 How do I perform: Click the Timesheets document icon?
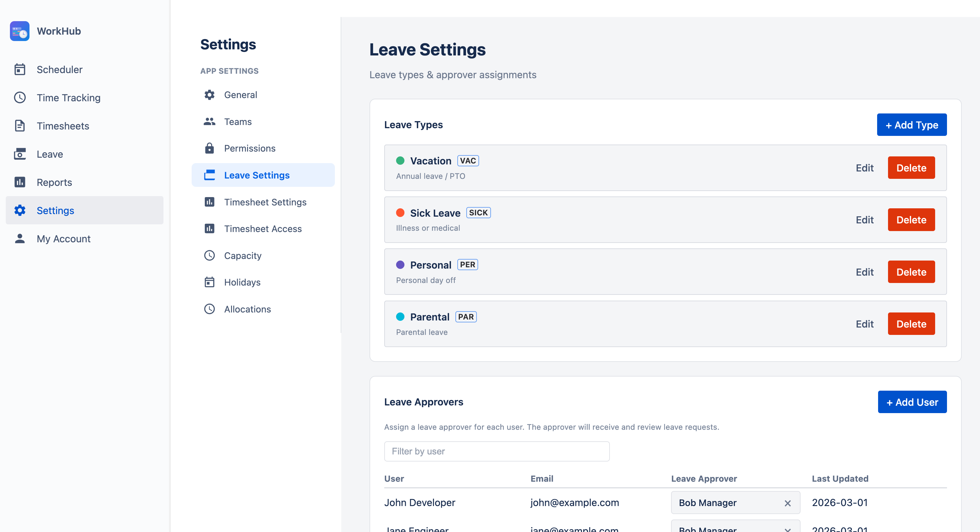[20, 126]
